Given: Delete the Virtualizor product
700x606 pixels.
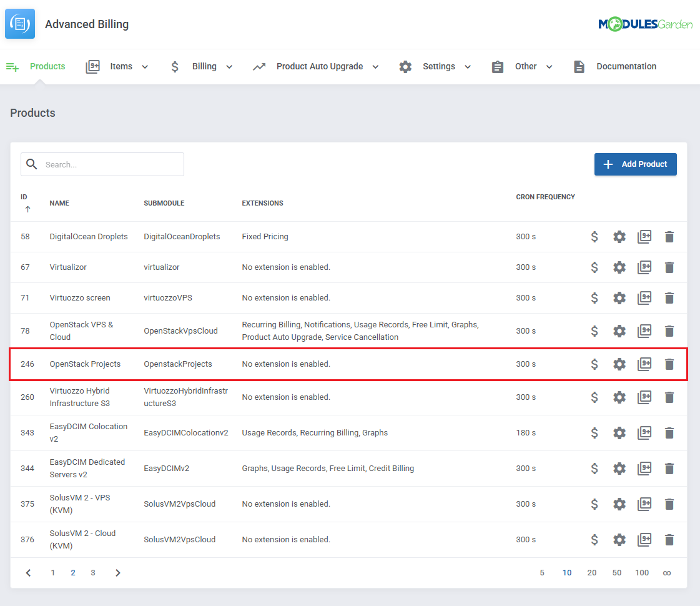Looking at the screenshot, I should tap(669, 267).
